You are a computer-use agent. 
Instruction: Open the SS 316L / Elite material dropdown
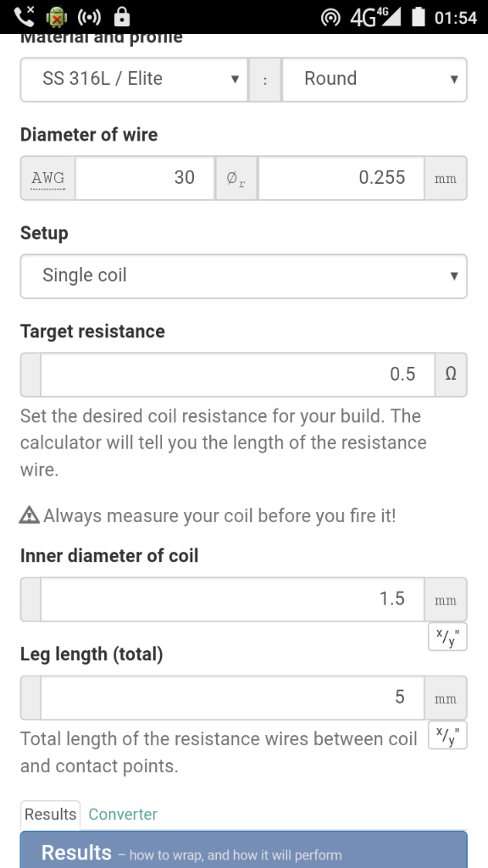pos(134,79)
